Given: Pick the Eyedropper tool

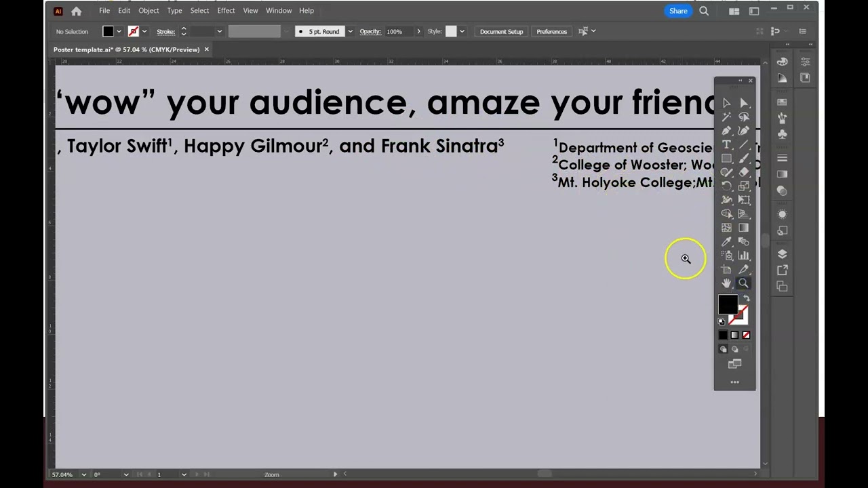Looking at the screenshot, I should coord(726,242).
